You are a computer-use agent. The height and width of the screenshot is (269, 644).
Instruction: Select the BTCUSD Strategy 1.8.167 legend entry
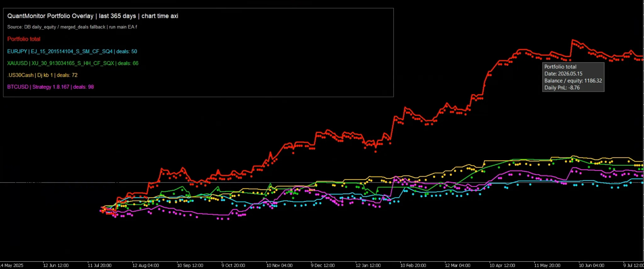51,87
